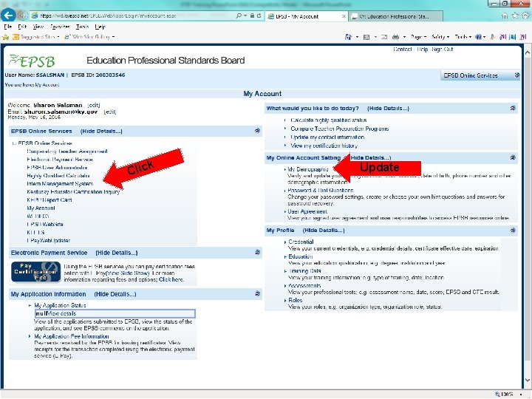532x399 pixels.
Task: Click the E-Pay Web Updater link
Action: pos(48,241)
